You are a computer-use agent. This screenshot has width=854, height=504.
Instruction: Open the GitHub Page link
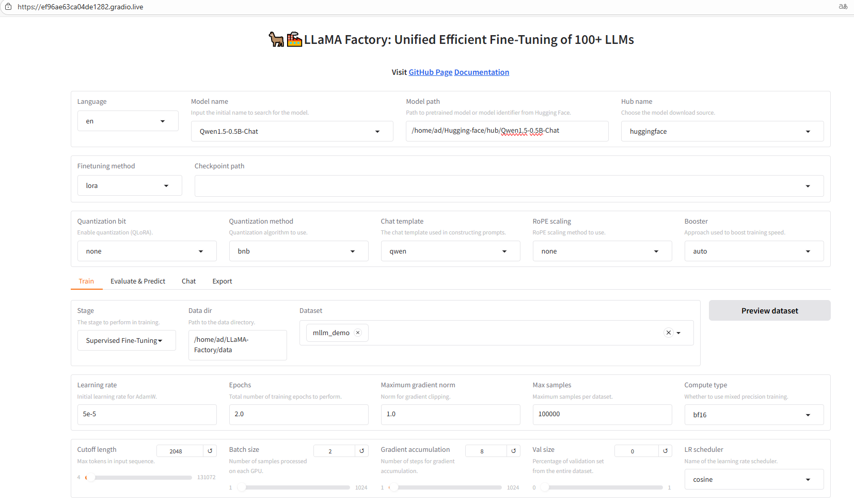[x=431, y=72]
